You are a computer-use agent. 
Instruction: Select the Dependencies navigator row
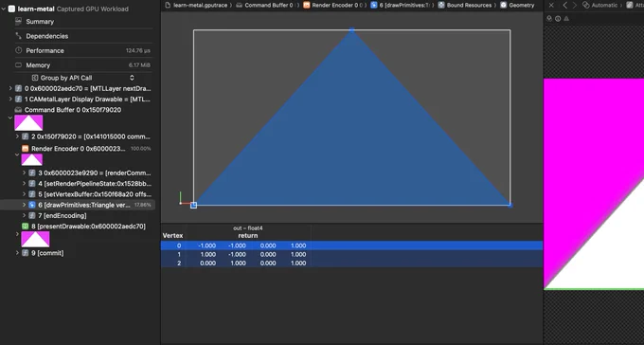pos(82,36)
